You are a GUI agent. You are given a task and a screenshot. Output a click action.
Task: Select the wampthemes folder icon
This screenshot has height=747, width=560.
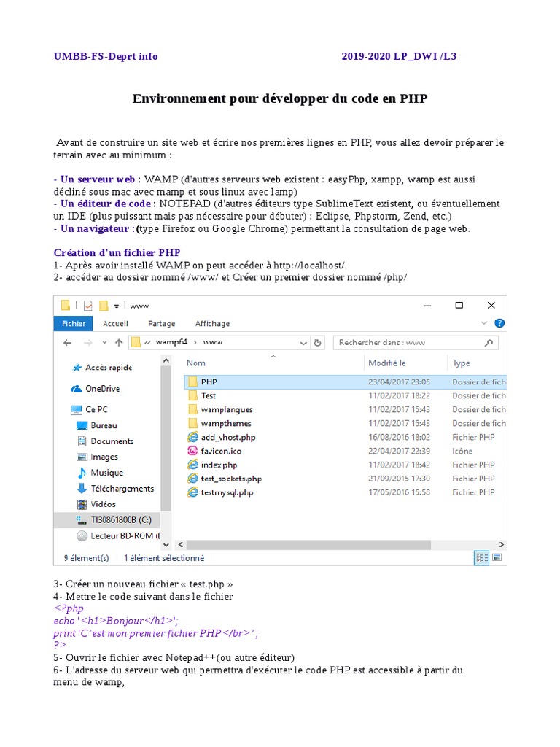pos(192,423)
